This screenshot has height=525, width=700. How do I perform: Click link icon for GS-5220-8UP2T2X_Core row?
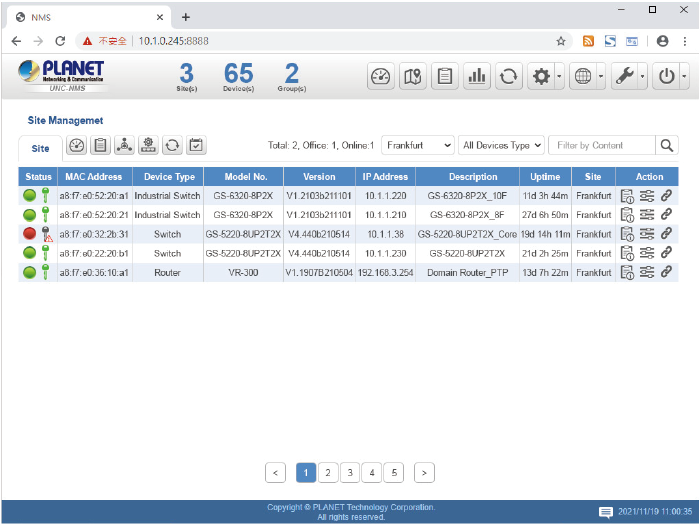pos(666,233)
